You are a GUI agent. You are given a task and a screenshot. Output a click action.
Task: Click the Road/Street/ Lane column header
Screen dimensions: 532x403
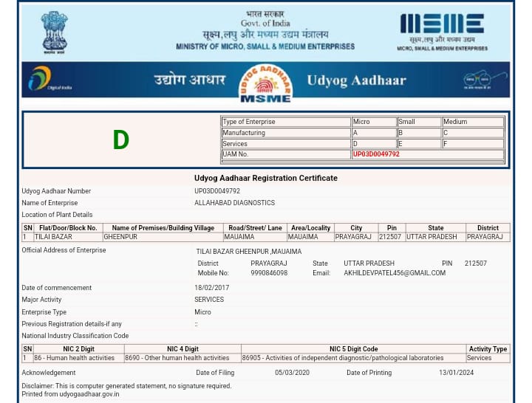(255, 228)
